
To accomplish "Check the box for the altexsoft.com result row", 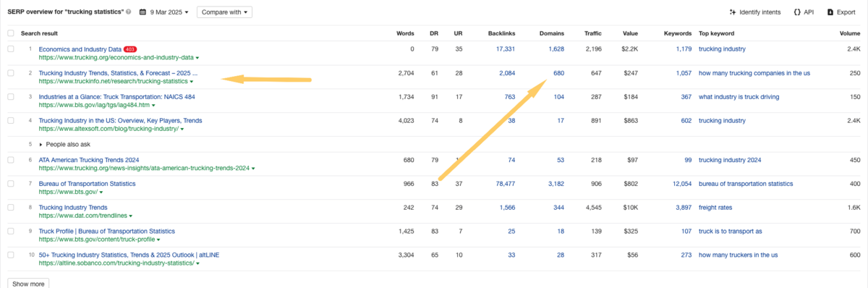I will pyautogui.click(x=10, y=120).
